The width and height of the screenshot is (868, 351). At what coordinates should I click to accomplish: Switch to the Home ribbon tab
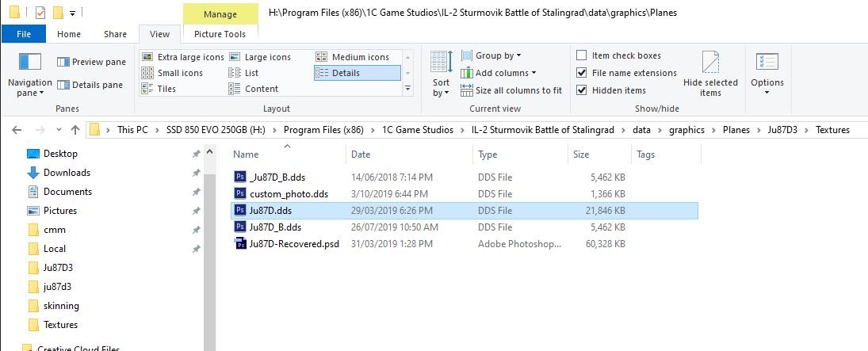click(x=69, y=34)
